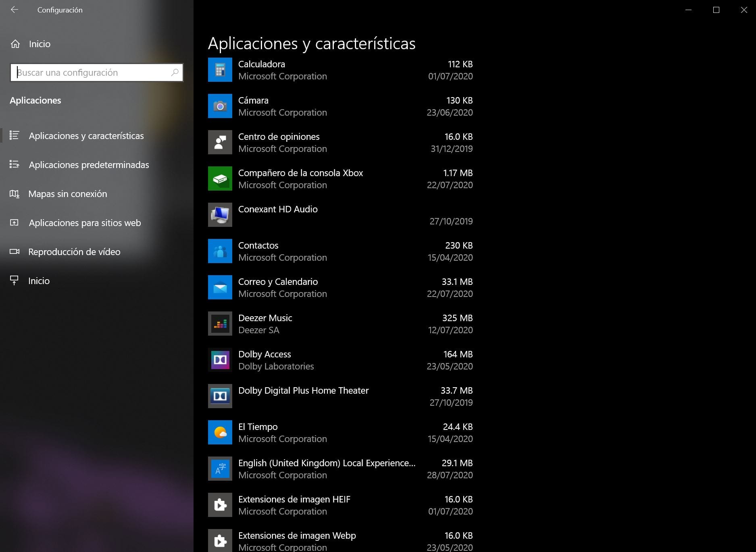Click the Extensiones de imagen HEIF icon
This screenshot has height=552, width=756.
[x=220, y=505]
